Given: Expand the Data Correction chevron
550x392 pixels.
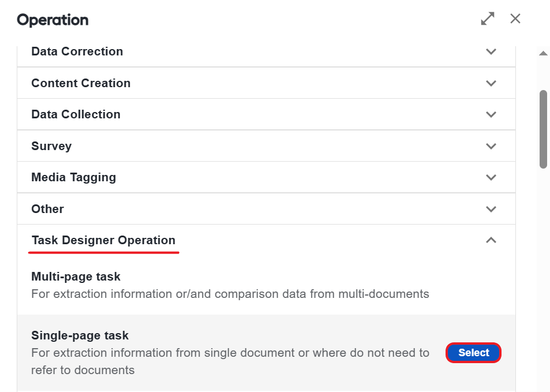Looking at the screenshot, I should (491, 51).
